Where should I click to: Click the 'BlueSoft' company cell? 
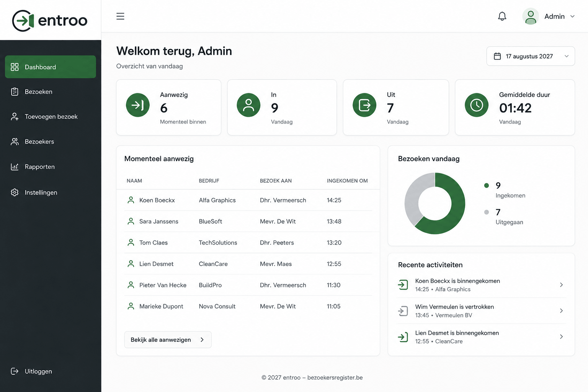coord(210,221)
